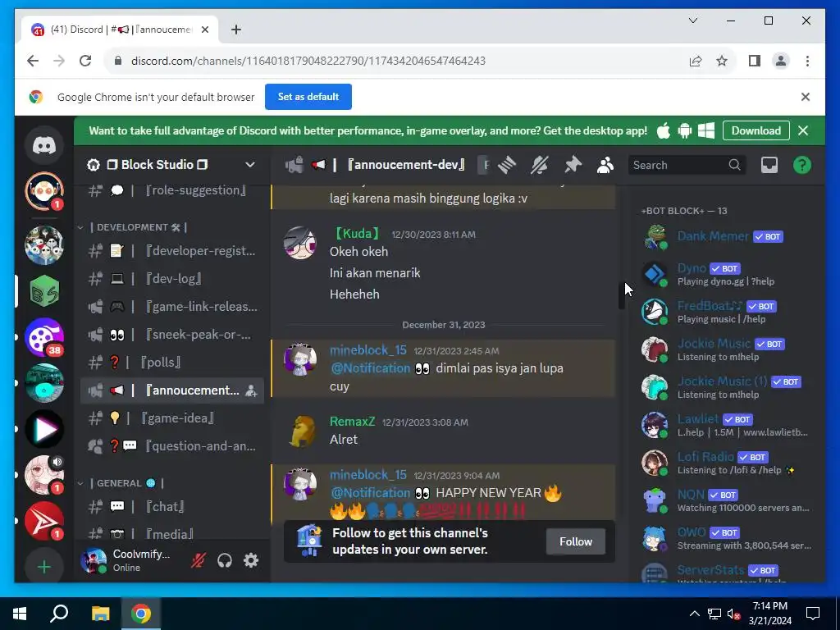
Task: Open Windows taskbar search
Action: point(59,614)
